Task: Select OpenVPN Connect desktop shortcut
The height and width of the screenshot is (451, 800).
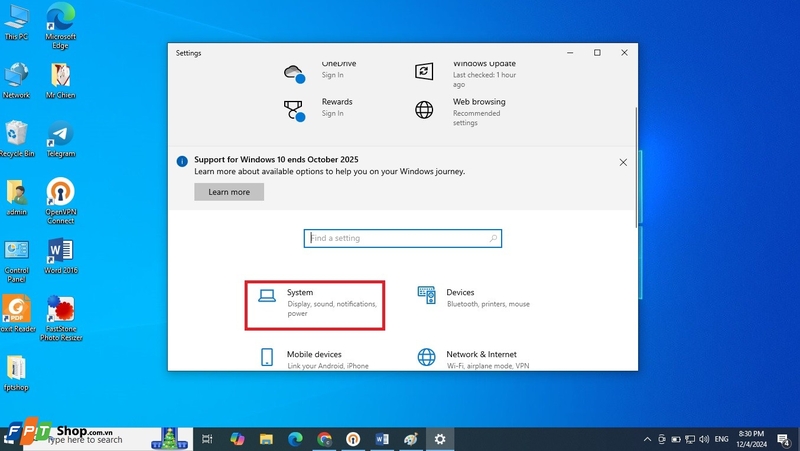Action: point(60,202)
